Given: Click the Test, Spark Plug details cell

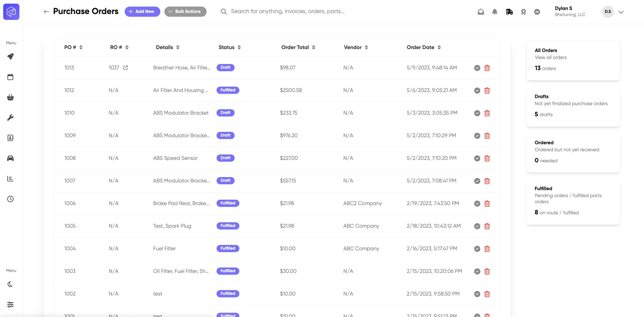Looking at the screenshot, I should [172, 226].
